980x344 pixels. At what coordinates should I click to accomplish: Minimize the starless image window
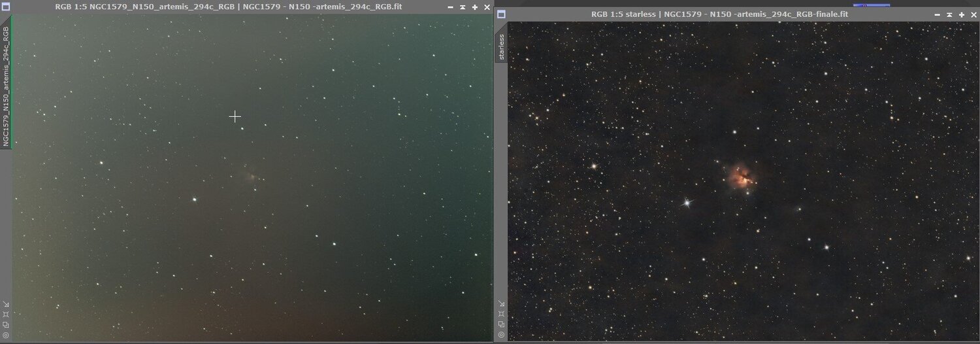[x=937, y=14]
